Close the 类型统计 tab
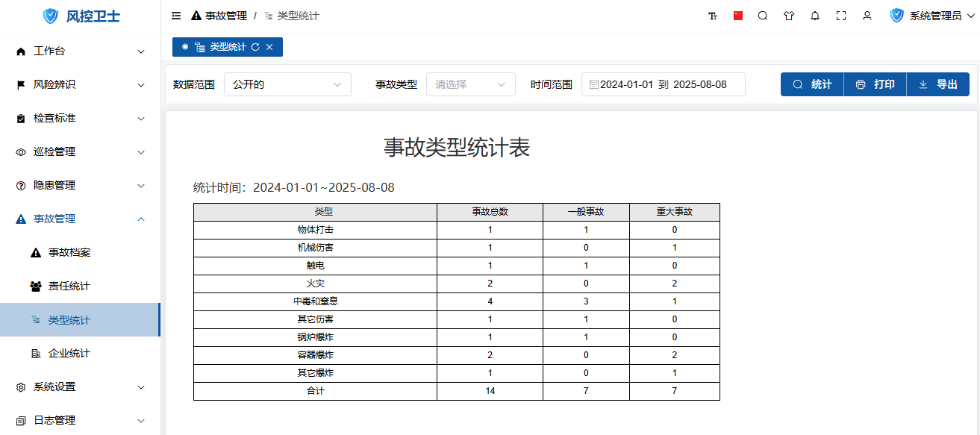The height and width of the screenshot is (435, 980). click(x=269, y=47)
